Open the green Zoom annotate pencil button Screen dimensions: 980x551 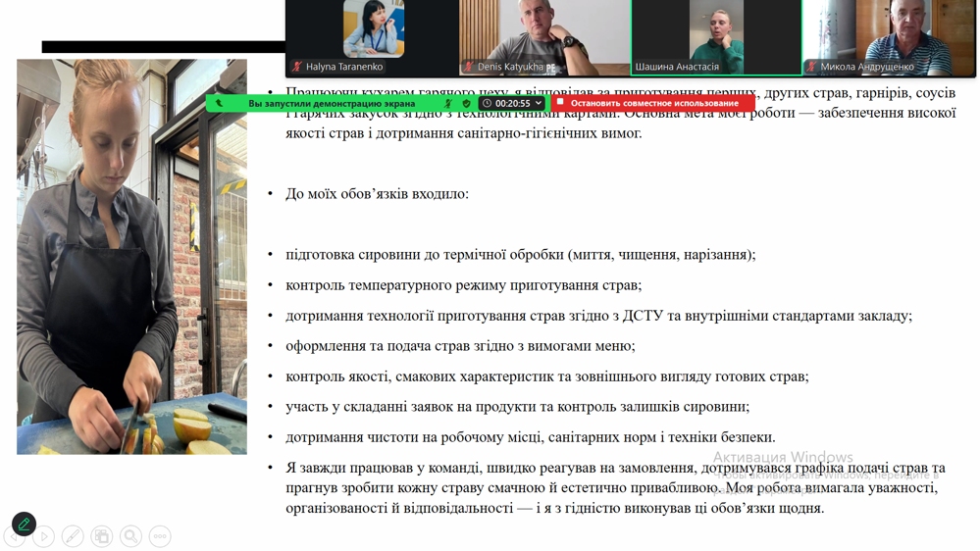(24, 524)
